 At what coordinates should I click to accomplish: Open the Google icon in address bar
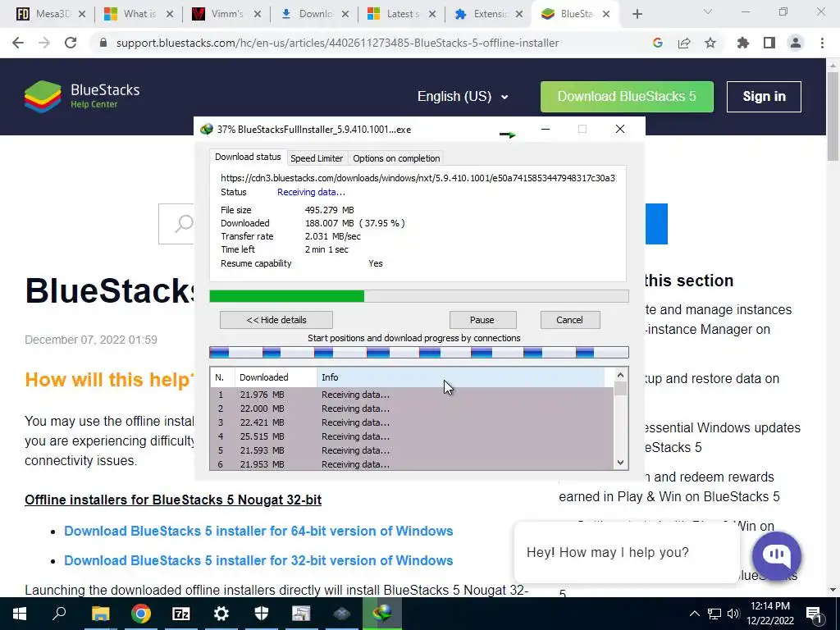pyautogui.click(x=657, y=43)
